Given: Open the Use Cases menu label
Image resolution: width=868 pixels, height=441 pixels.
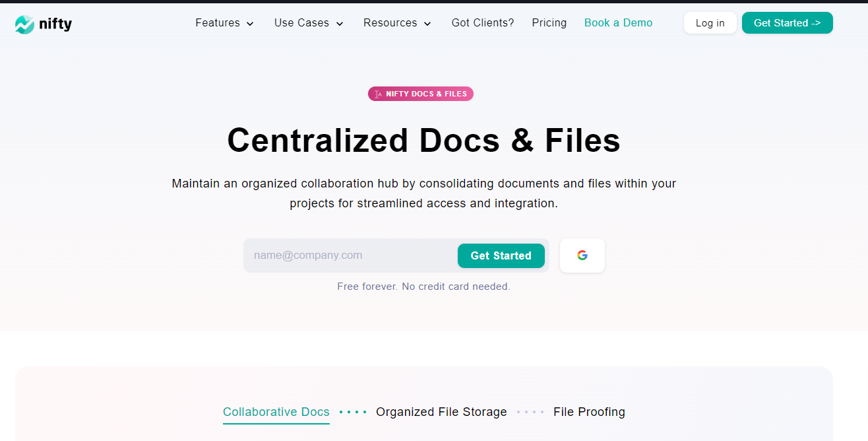Looking at the screenshot, I should pyautogui.click(x=302, y=23).
